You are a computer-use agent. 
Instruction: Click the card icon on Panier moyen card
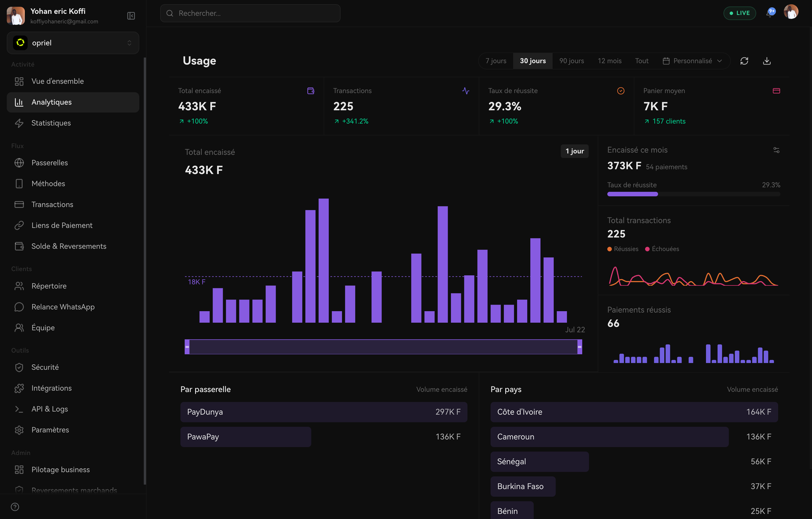(x=776, y=91)
